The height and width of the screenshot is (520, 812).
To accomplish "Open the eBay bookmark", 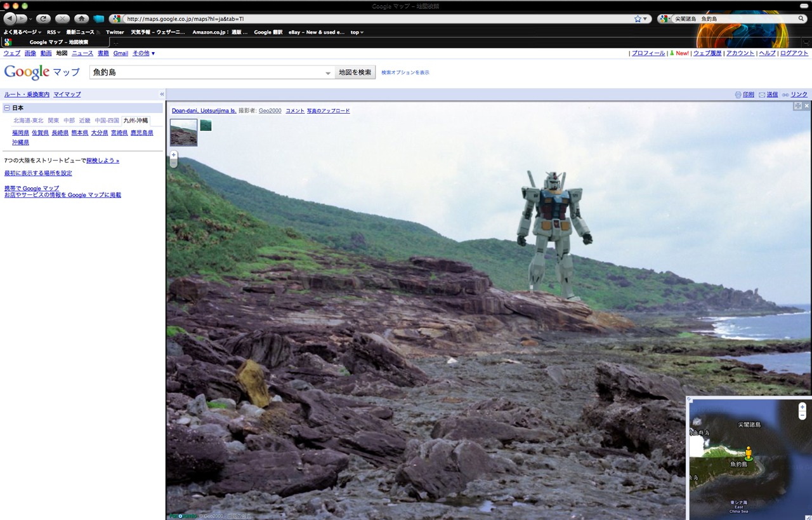I will [x=317, y=32].
